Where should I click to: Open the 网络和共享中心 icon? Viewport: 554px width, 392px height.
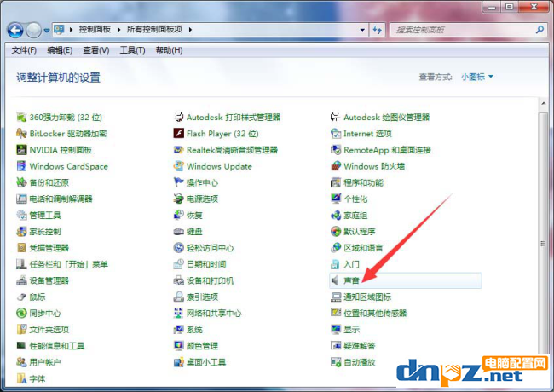point(178,313)
